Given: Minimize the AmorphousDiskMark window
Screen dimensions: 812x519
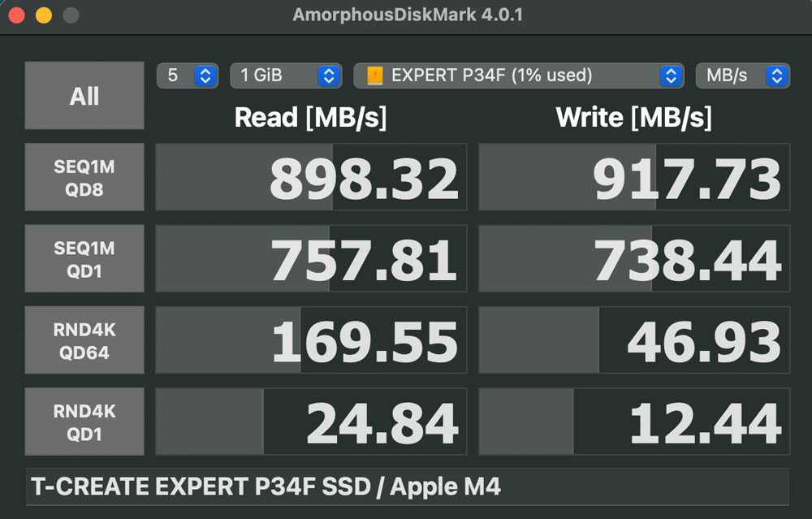Looking at the screenshot, I should coord(44,15).
